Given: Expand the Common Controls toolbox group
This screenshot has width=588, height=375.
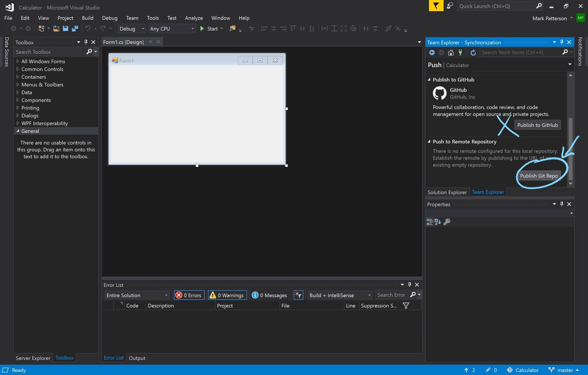Looking at the screenshot, I should 18,69.
